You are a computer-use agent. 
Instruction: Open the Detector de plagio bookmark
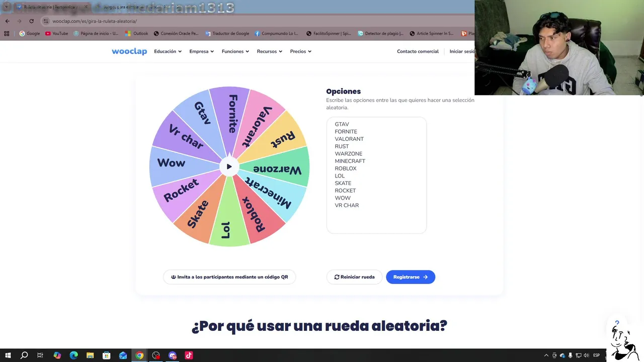380,34
